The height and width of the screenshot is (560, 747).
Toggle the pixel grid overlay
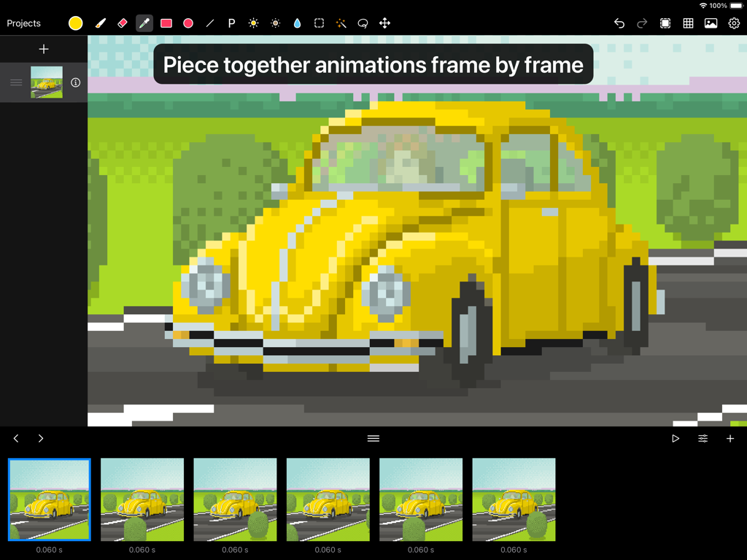point(688,23)
